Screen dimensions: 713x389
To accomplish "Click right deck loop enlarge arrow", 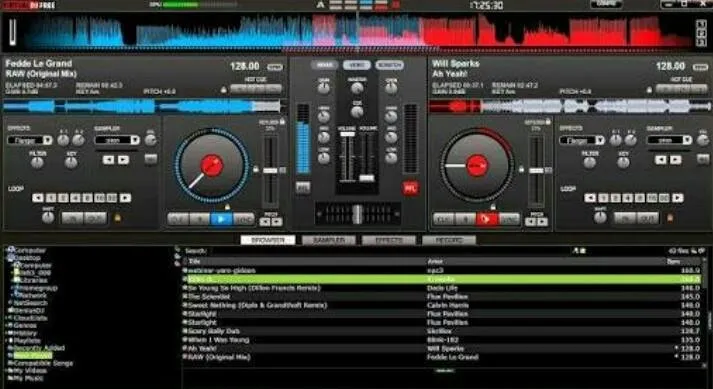I will tap(678, 198).
